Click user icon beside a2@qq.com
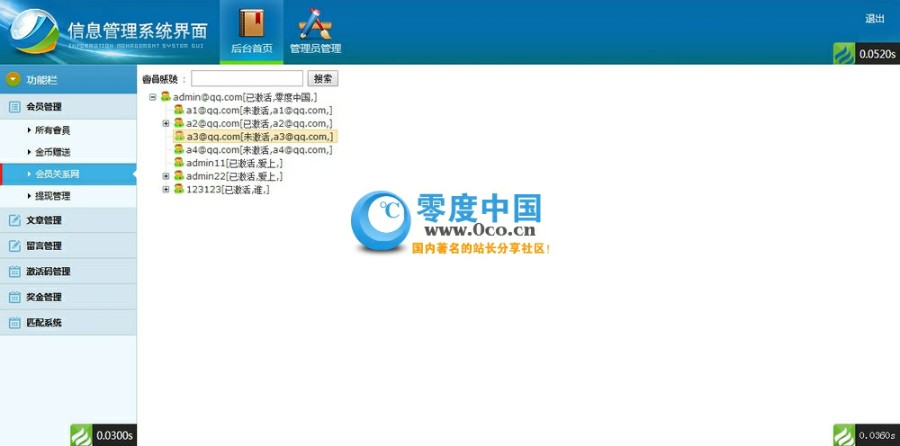The height and width of the screenshot is (446, 900). (x=179, y=123)
